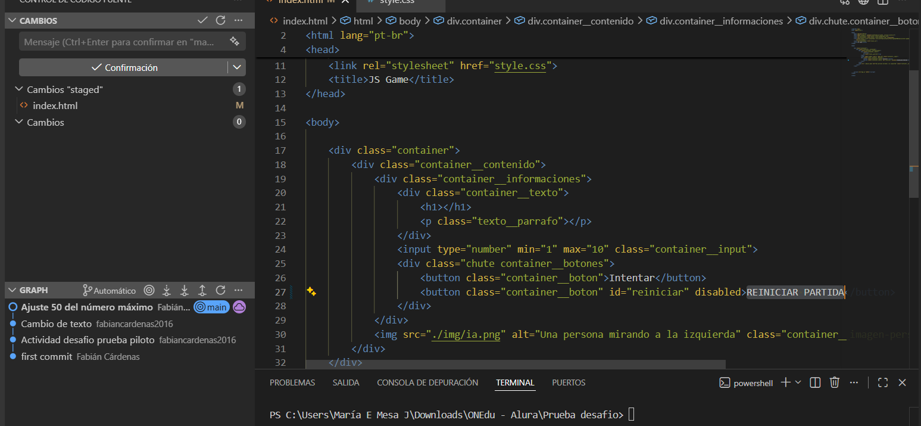Open more actions in CAMBIOS header
The image size is (921, 426).
[x=238, y=21]
